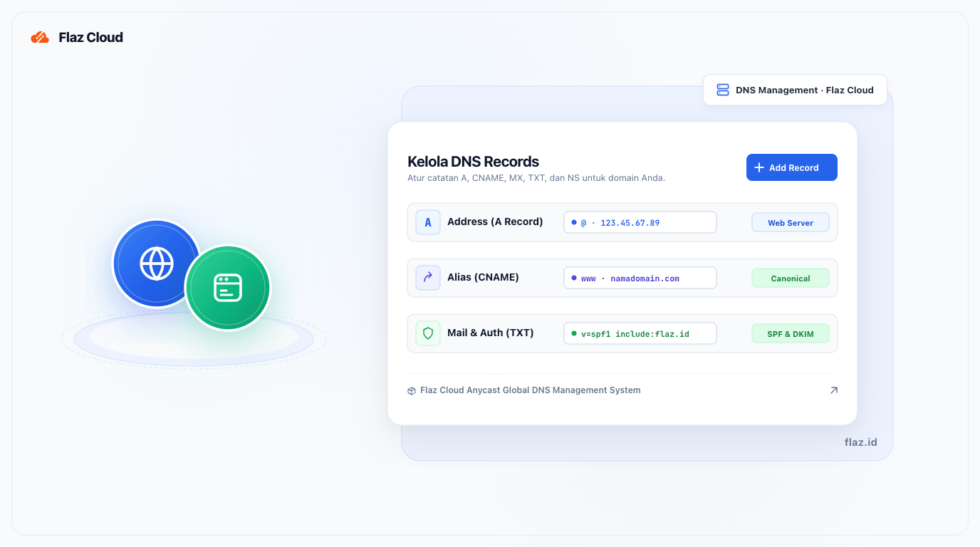Click the Canonical tag
Image resolution: width=980 pixels, height=547 pixels.
point(791,278)
